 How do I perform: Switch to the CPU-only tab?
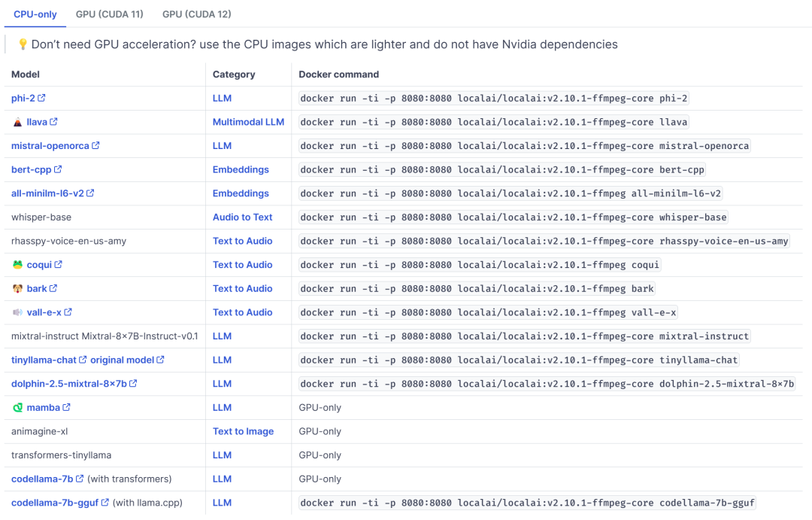[35, 14]
